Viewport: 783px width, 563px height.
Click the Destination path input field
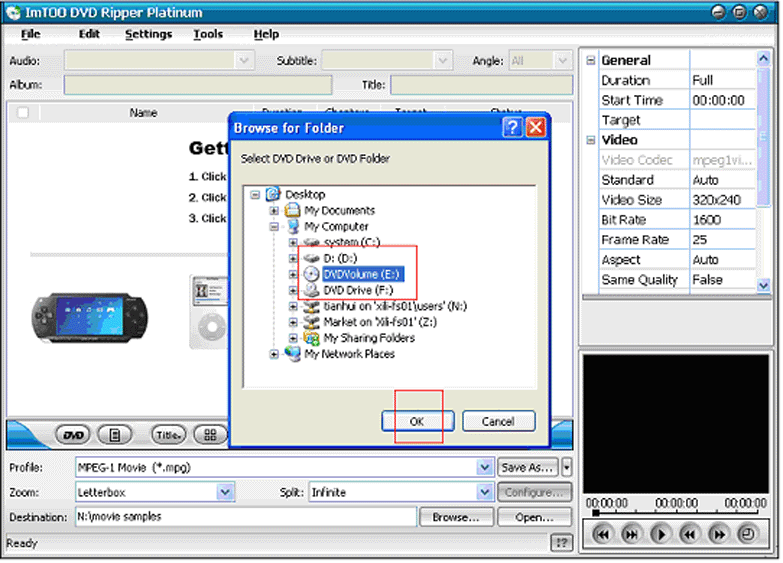click(247, 518)
